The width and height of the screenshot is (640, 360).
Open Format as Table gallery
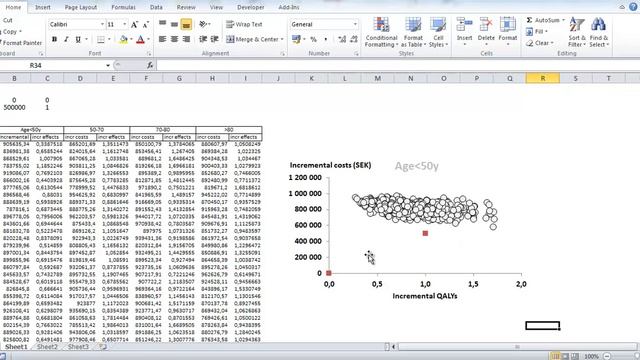[x=413, y=32]
